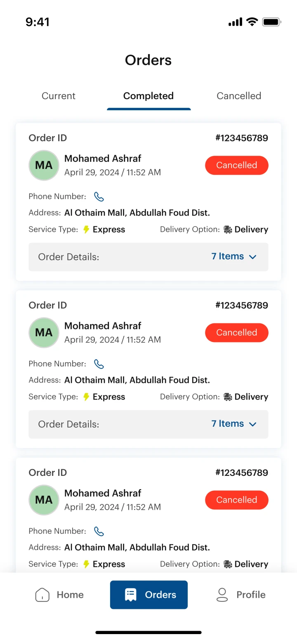The image size is (297, 644).
Task: Tap the delivery truck icon in second card
Action: tap(228, 397)
